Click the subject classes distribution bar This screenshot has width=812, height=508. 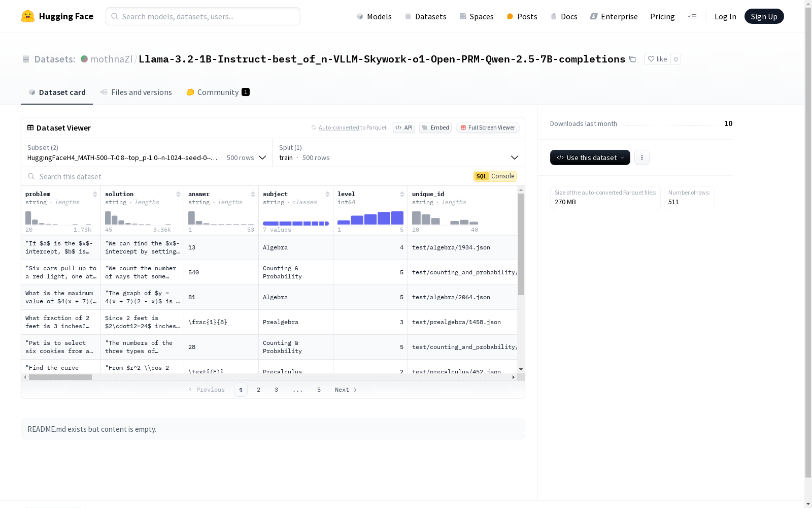[296, 224]
